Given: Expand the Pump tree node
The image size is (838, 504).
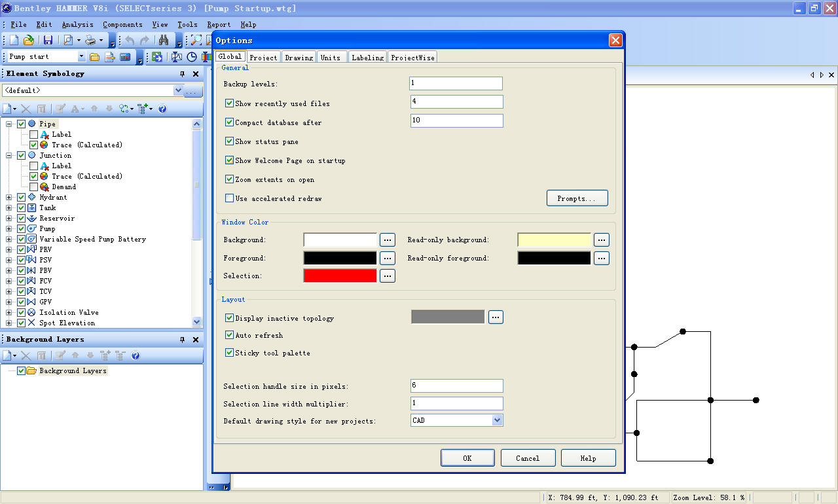Looking at the screenshot, I should [x=9, y=228].
